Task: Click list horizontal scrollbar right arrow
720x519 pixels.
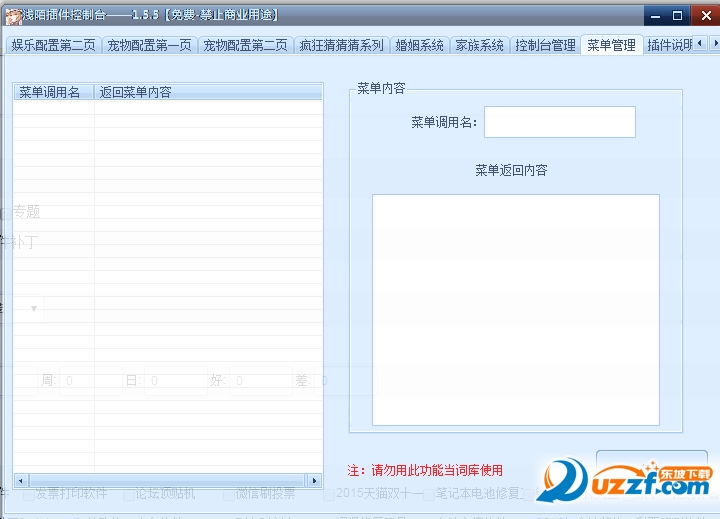Action: click(314, 481)
